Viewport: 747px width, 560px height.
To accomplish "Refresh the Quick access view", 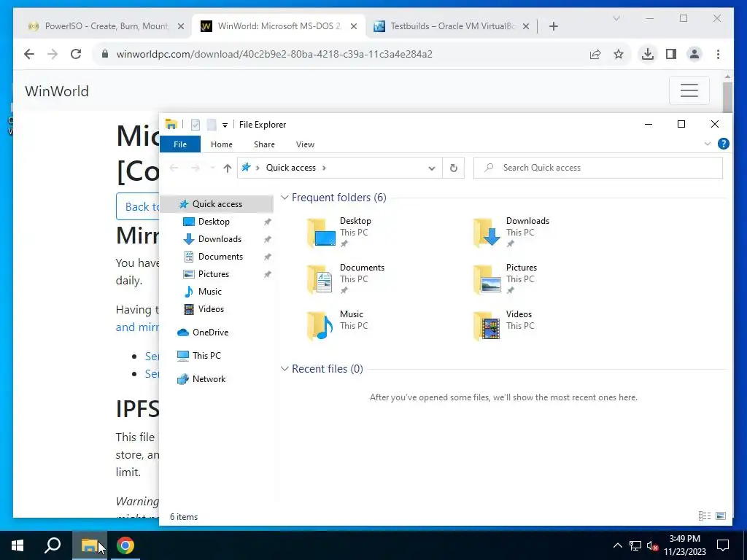I will pyautogui.click(x=454, y=168).
